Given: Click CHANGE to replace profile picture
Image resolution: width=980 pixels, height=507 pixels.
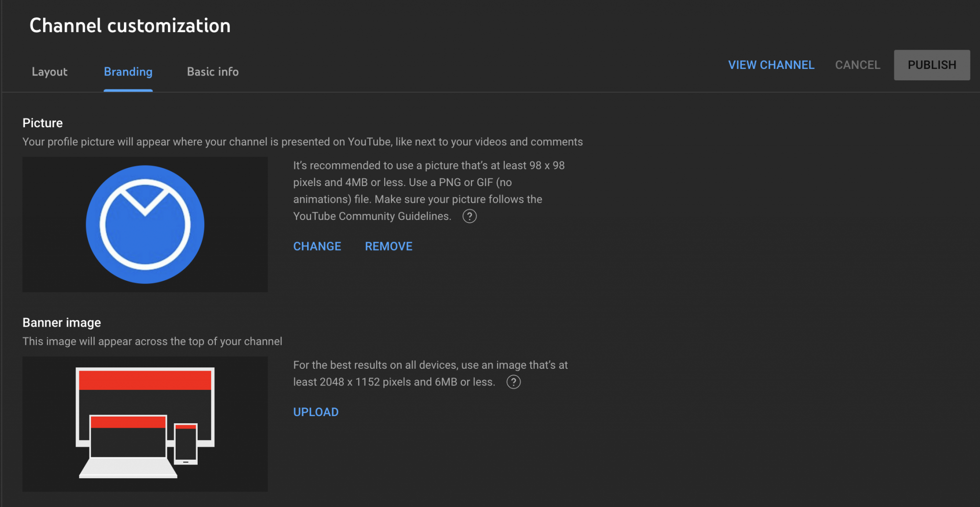Looking at the screenshot, I should [x=317, y=246].
